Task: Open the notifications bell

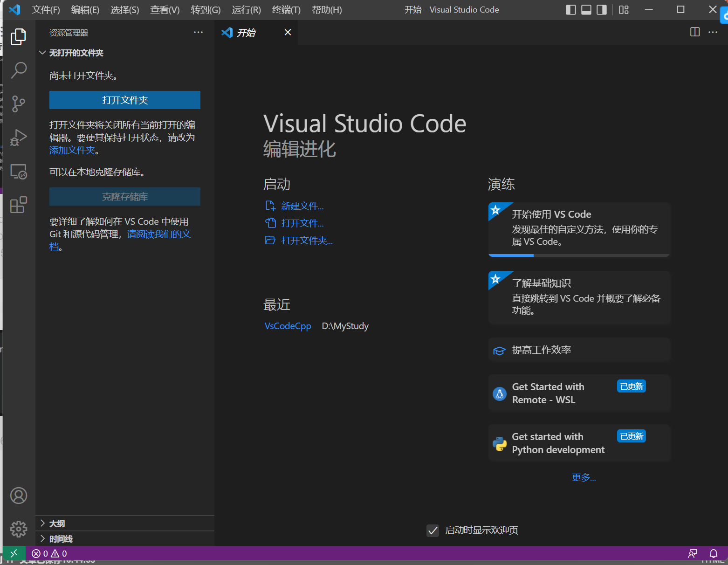Action: (x=714, y=553)
